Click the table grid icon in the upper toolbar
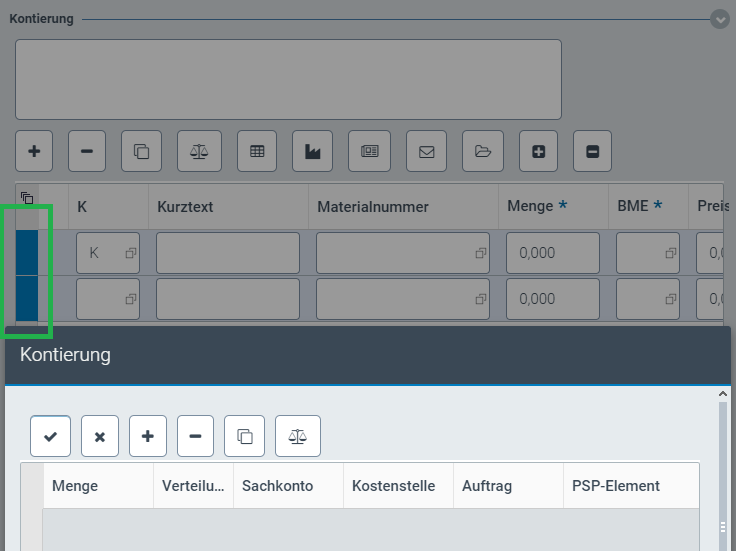Screen dimensions: 736x551 click(257, 152)
